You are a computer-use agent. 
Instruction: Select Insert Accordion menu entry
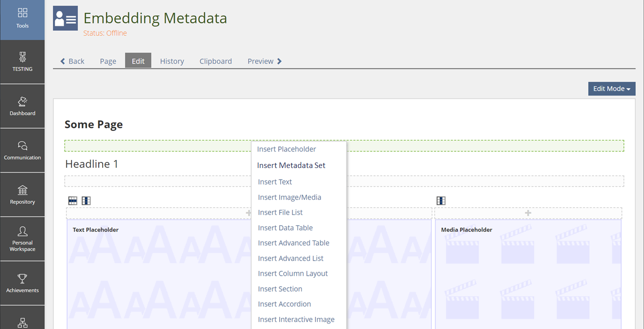(284, 304)
